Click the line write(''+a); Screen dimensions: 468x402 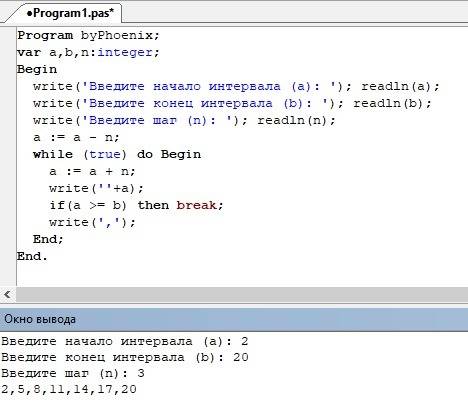pos(96,188)
